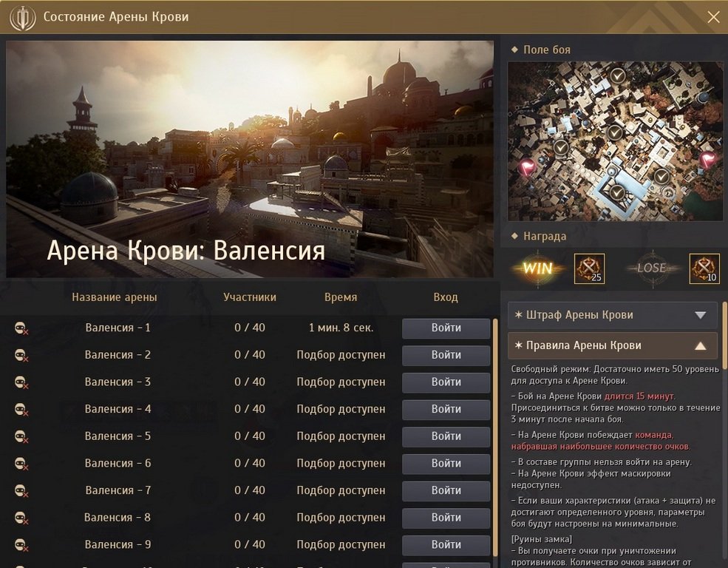This screenshot has width=728, height=568.
Task: Enter arena Валенсия - 2
Action: point(446,355)
